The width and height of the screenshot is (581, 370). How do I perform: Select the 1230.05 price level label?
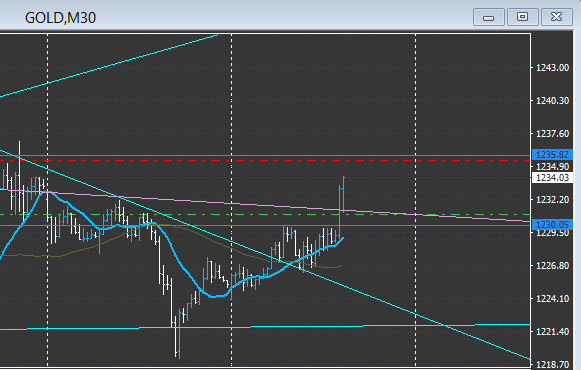click(552, 224)
